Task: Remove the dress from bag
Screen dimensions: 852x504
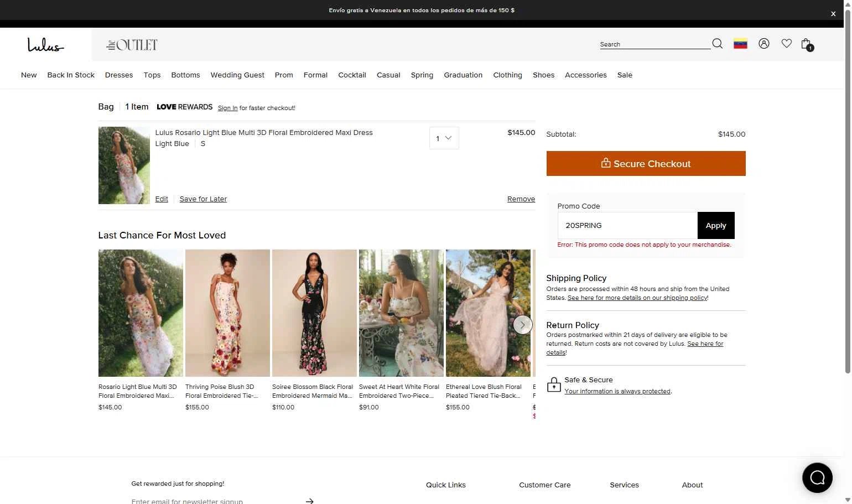Action: [x=521, y=199]
